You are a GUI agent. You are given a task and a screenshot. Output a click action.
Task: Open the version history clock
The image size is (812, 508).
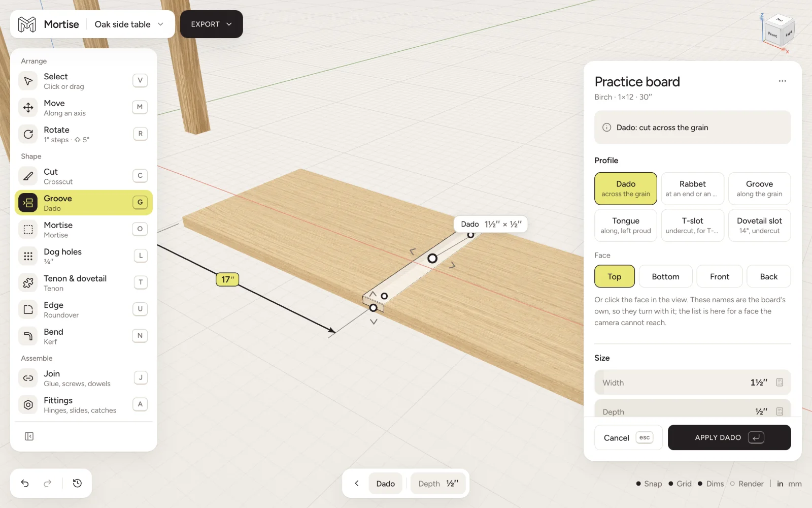pos(77,483)
